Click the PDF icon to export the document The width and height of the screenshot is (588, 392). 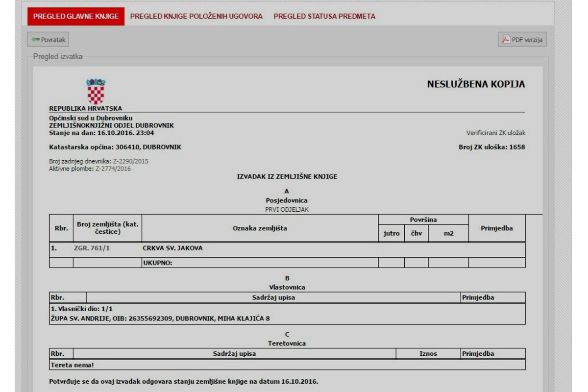click(506, 40)
